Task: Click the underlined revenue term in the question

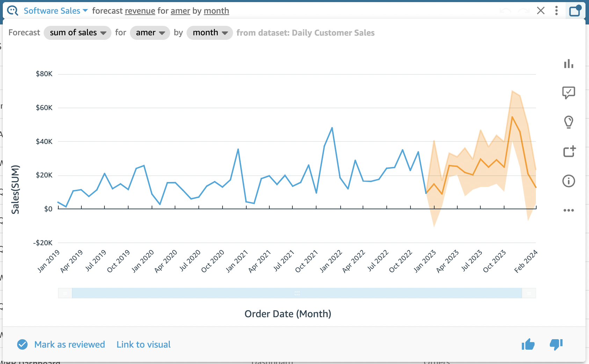Action: tap(140, 11)
